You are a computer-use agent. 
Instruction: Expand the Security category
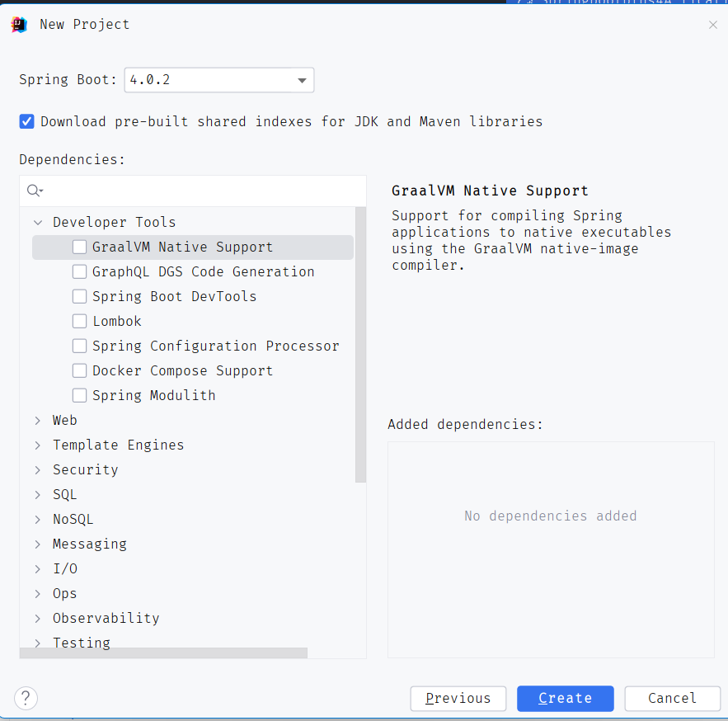[38, 469]
